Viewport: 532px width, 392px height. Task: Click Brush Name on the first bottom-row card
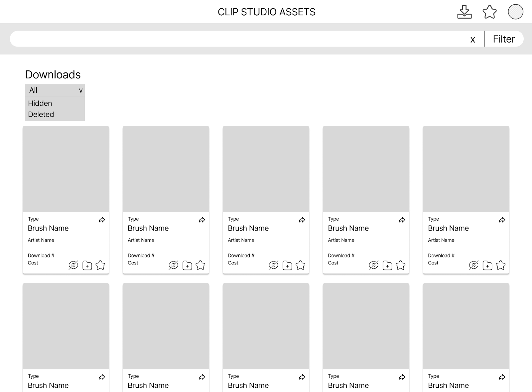point(48,385)
